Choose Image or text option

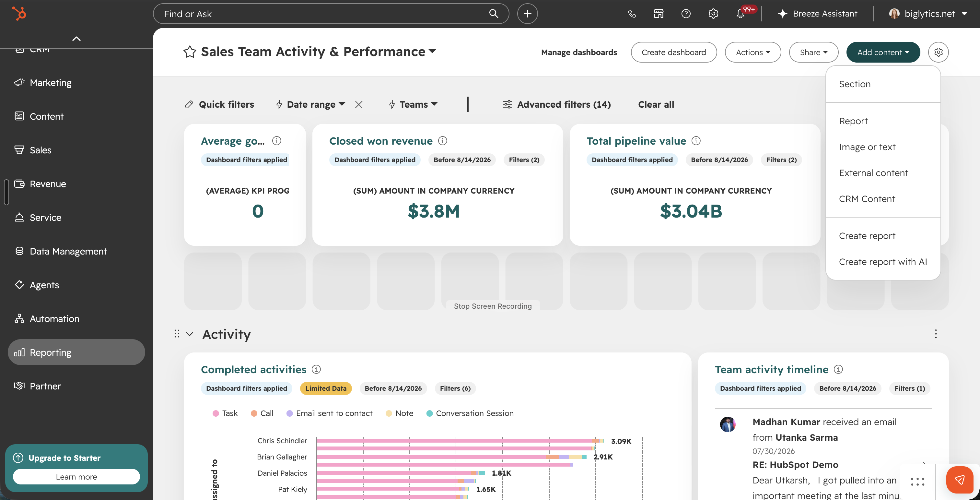[x=883, y=147]
